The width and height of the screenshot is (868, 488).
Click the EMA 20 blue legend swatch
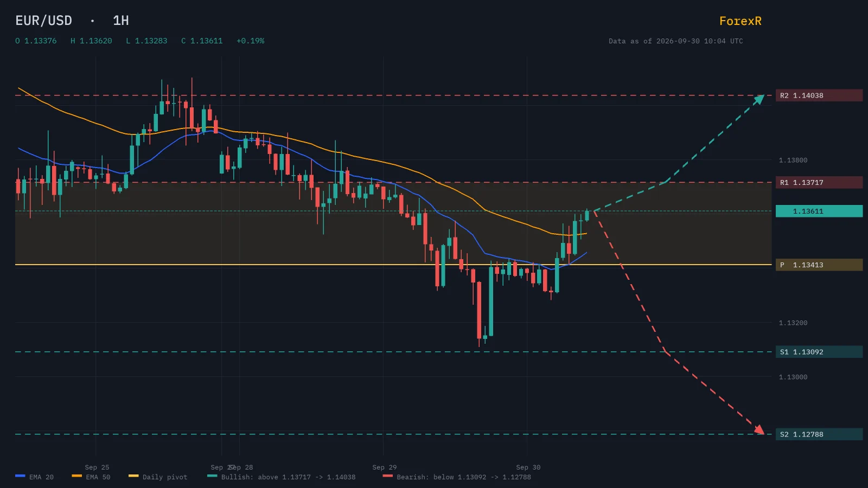pyautogui.click(x=20, y=476)
